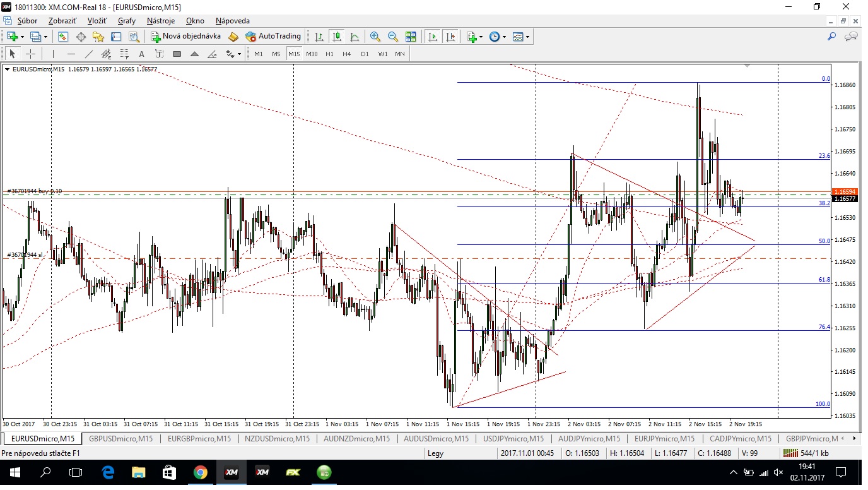This screenshot has width=868, height=490.
Task: Switch timeframe to M30
Action: coord(312,54)
